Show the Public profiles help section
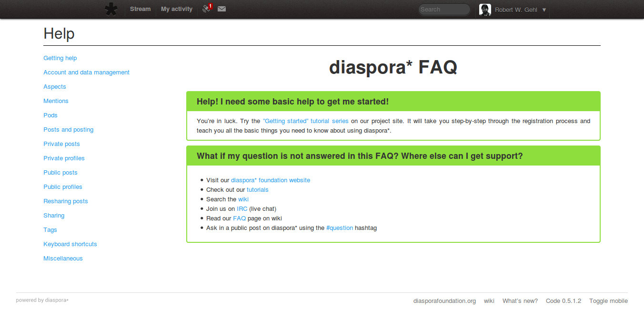This screenshot has width=644, height=312. coord(63,187)
